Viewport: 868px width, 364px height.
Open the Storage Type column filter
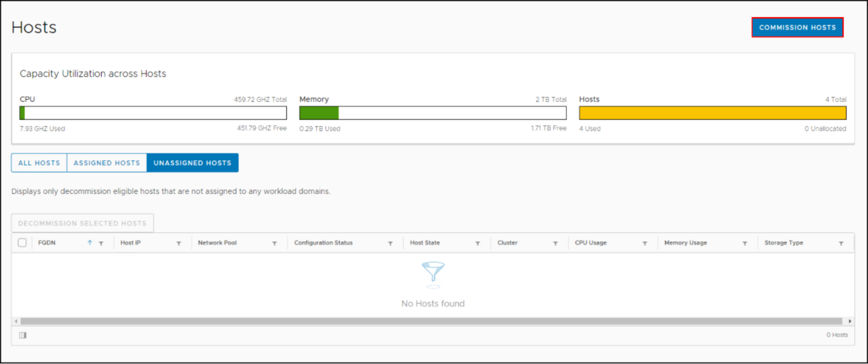point(841,243)
